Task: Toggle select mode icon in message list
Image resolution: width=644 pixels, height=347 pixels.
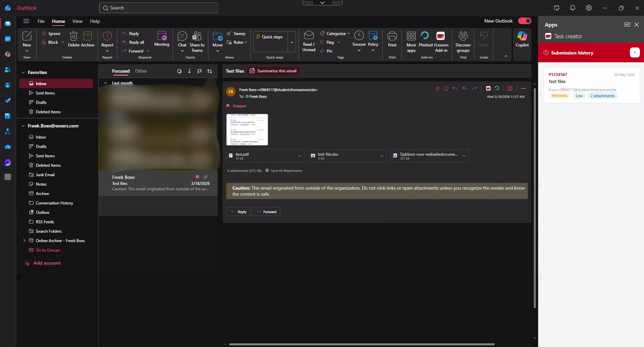Action: click(x=179, y=71)
